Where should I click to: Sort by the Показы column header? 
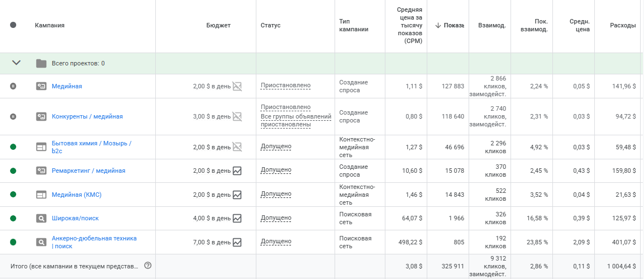coord(449,26)
